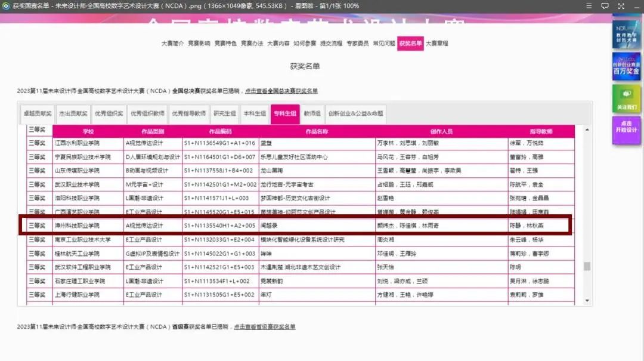Viewport: 644px width, 361px height.
Task: Click work code S1+N1135540H1+A2+005
Action: (x=221, y=226)
